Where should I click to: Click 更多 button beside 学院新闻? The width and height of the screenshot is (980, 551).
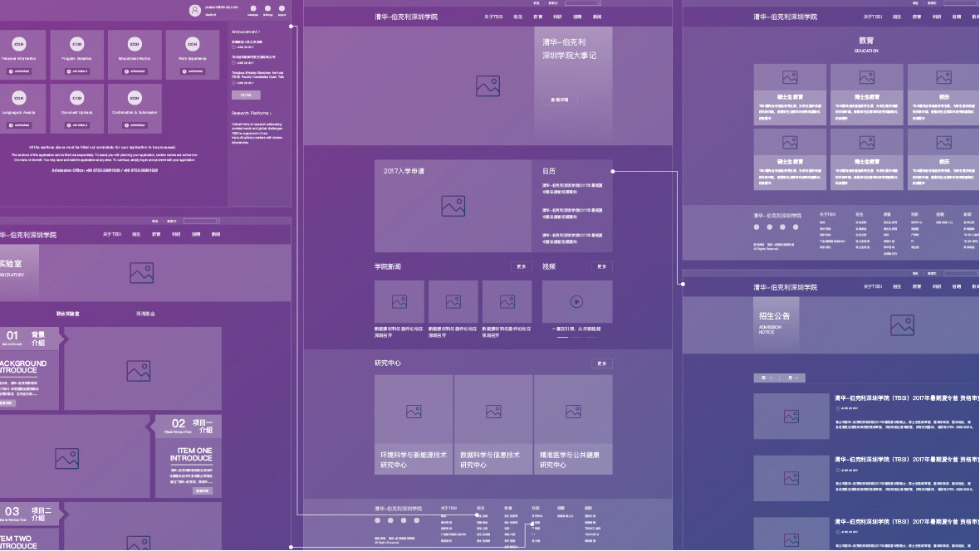point(521,267)
